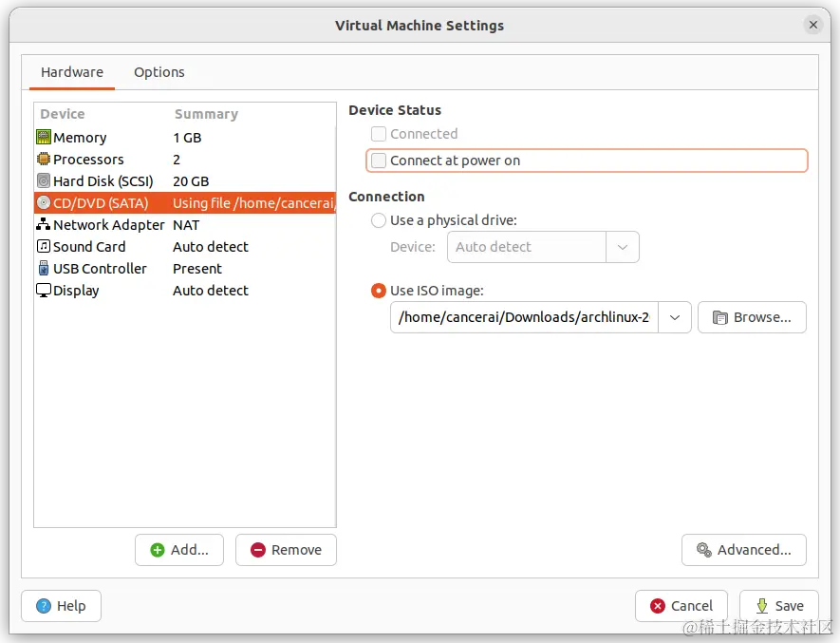
Task: Click the Remove button label
Action: pyautogui.click(x=296, y=550)
